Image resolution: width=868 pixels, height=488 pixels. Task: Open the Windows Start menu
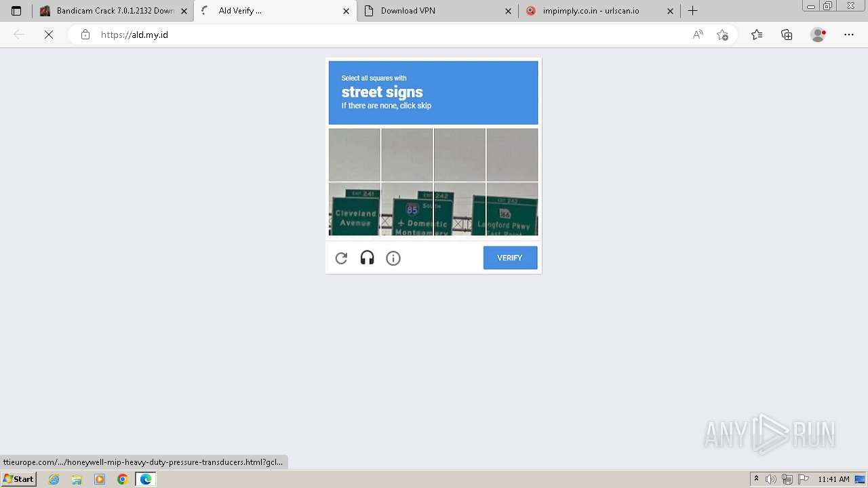tap(19, 479)
